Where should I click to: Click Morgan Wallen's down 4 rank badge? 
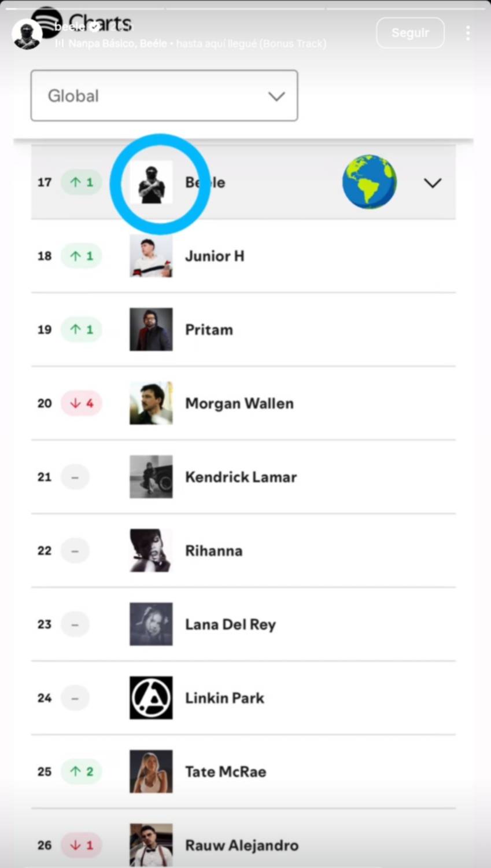click(82, 403)
